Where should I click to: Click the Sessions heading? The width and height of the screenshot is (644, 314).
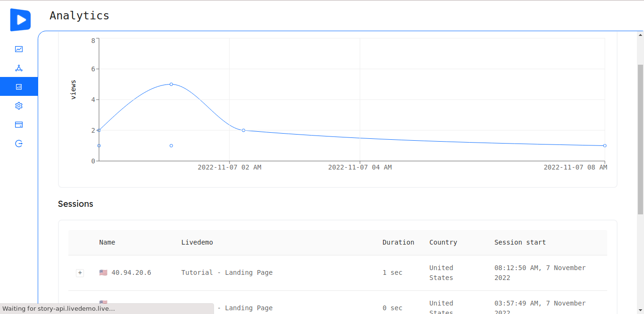click(x=75, y=204)
